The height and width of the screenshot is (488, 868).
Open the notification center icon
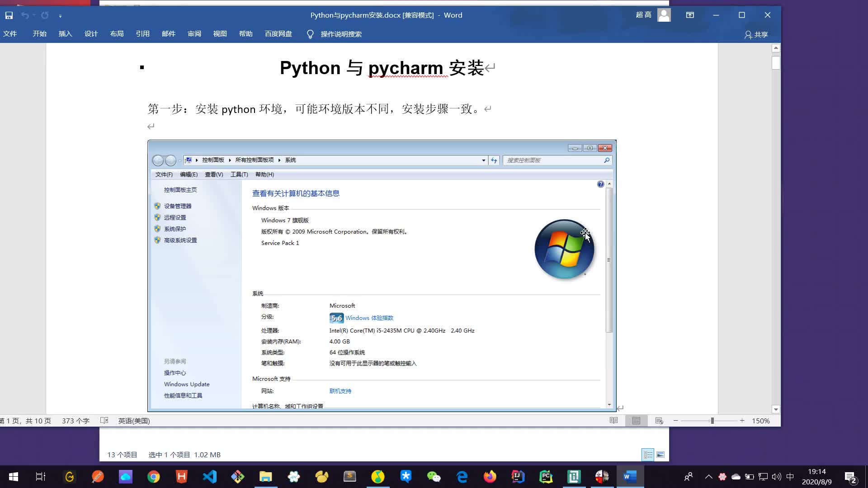click(850, 477)
